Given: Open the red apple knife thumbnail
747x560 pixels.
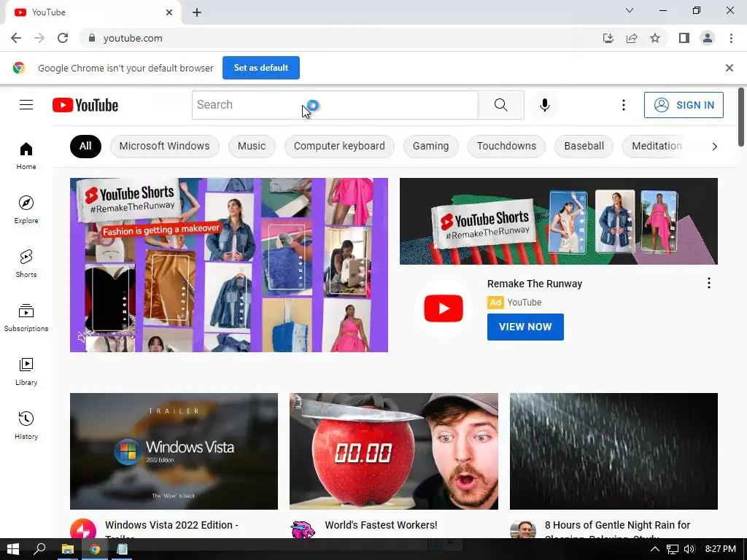Looking at the screenshot, I should click(x=393, y=451).
